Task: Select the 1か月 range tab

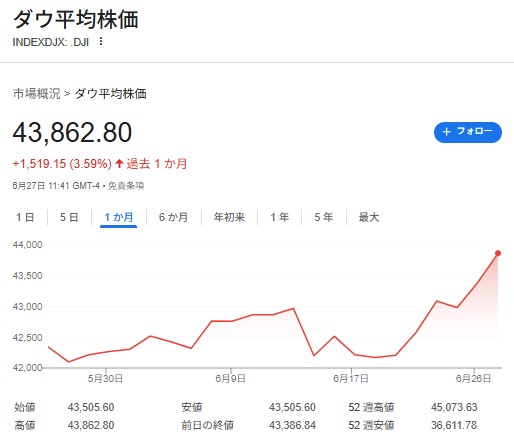Action: [119, 217]
